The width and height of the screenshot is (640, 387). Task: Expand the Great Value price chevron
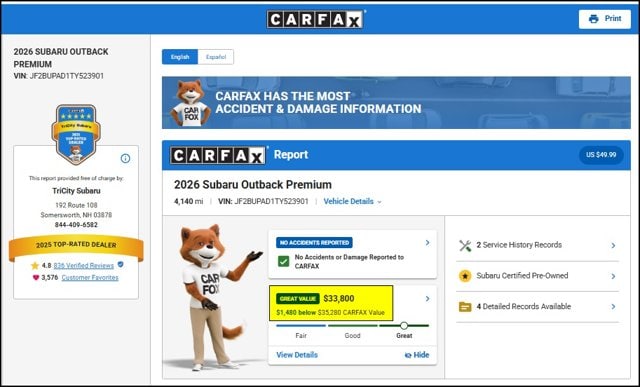click(427, 299)
